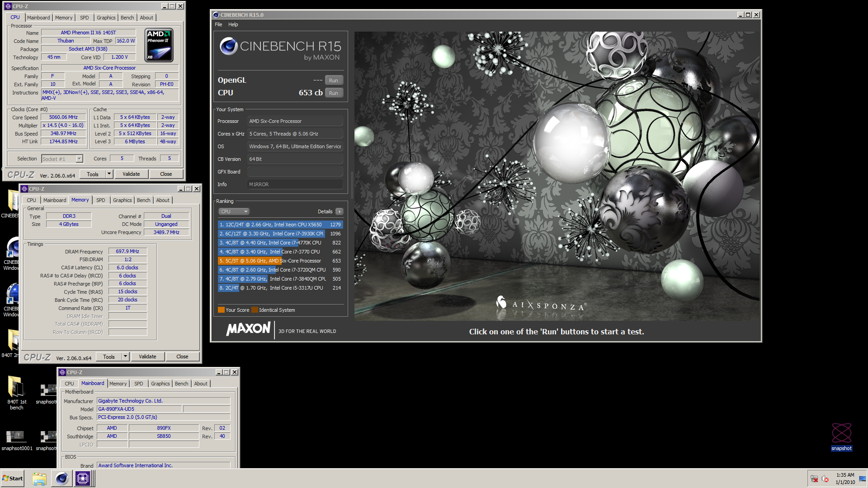Open CPU-Z from the taskbar chip icon
Screen dimensions: 868x488
(83, 479)
